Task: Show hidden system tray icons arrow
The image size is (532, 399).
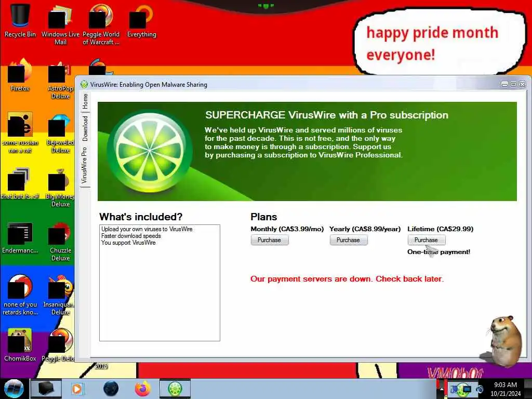Action: pyautogui.click(x=442, y=389)
